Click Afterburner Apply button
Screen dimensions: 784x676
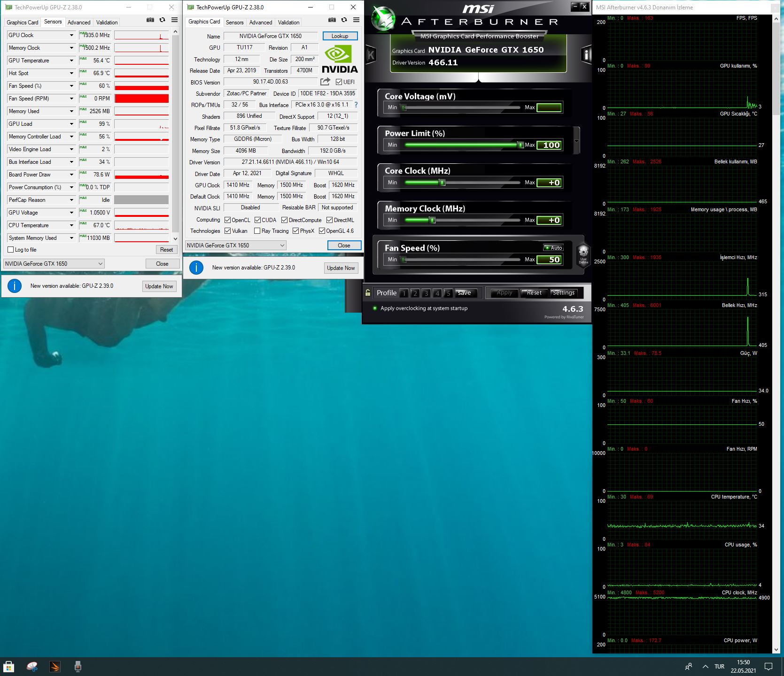505,292
